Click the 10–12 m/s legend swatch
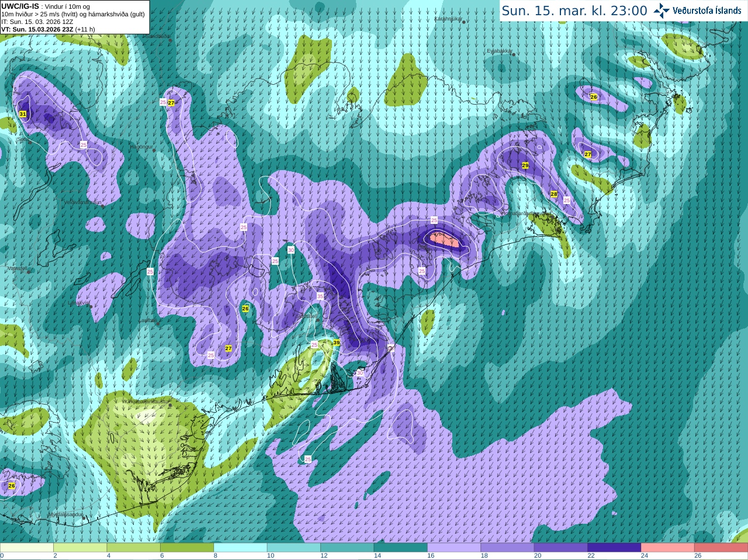Viewport: 748px width, 560px height. point(294,548)
